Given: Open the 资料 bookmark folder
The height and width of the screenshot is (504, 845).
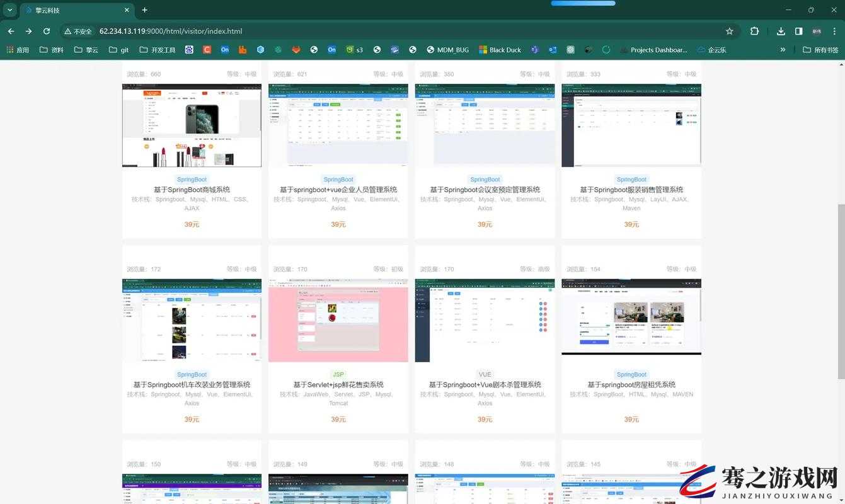Looking at the screenshot, I should click(52, 50).
